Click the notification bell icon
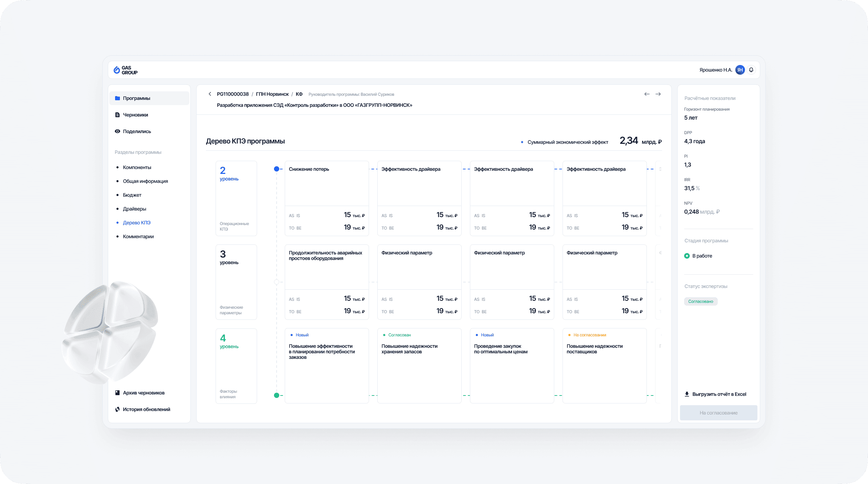 point(751,70)
